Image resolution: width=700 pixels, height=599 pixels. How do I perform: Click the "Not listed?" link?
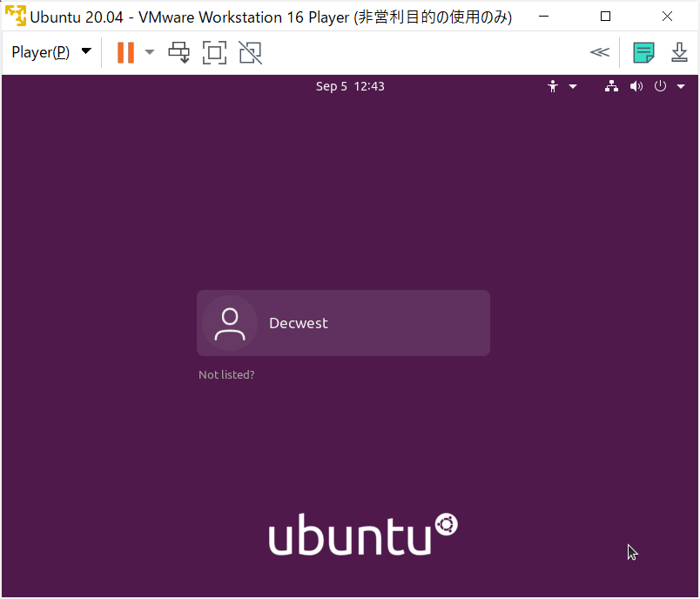pos(226,374)
